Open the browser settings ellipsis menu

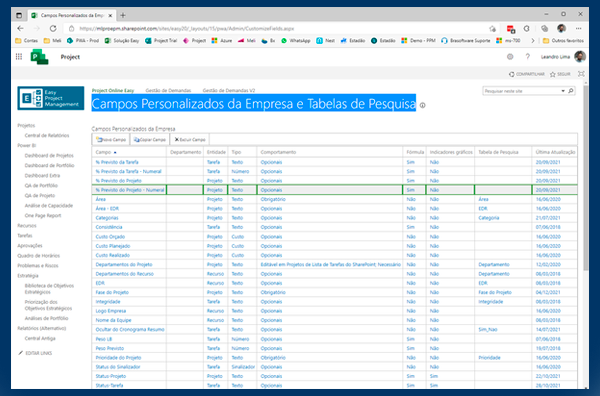point(579,28)
